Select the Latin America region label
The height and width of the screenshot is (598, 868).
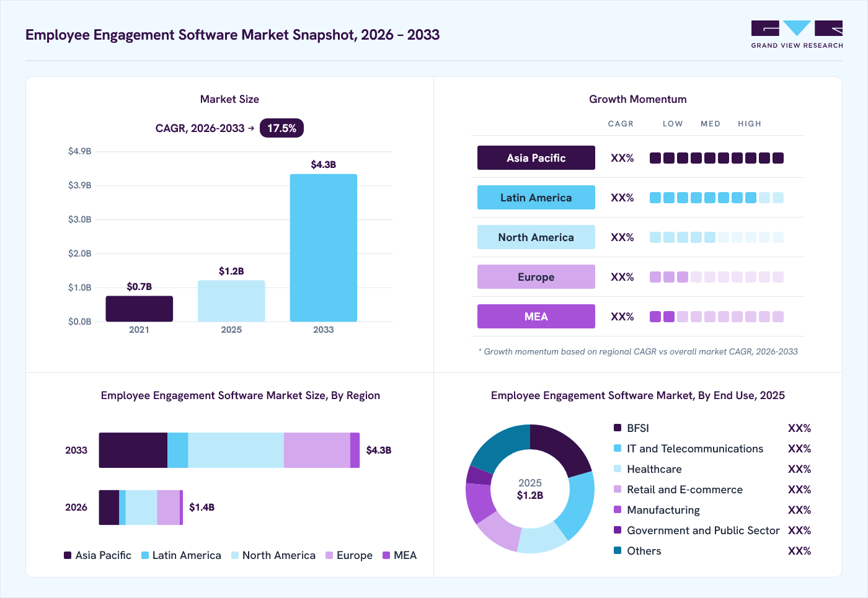[x=536, y=198]
